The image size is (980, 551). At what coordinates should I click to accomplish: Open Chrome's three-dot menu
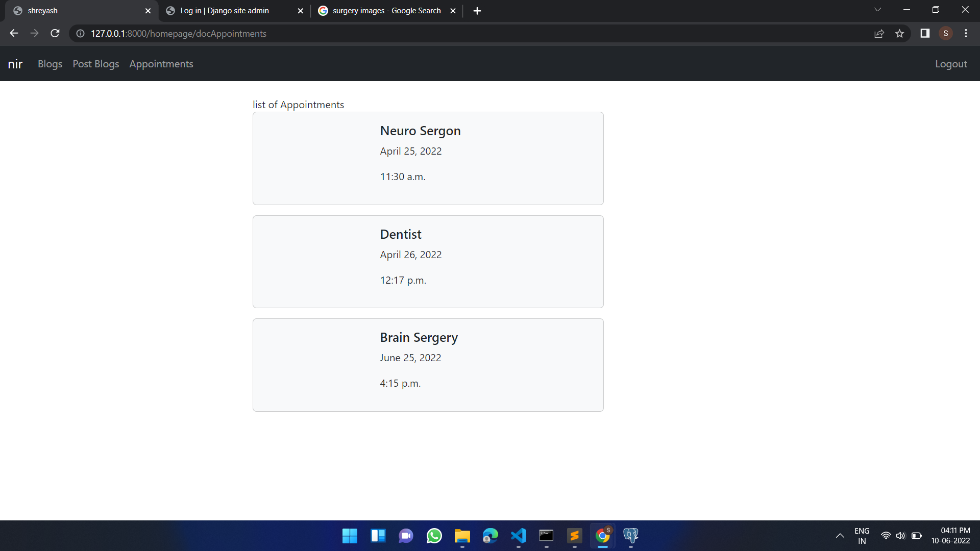click(x=966, y=33)
